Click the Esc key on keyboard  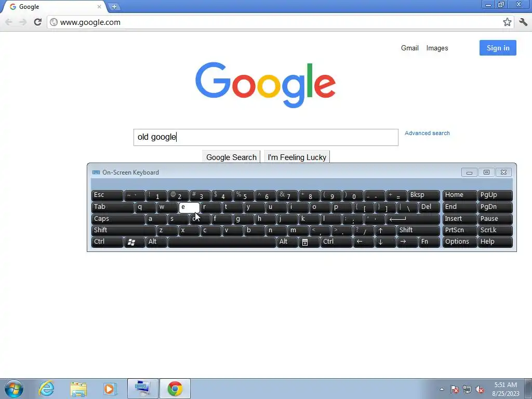(107, 195)
